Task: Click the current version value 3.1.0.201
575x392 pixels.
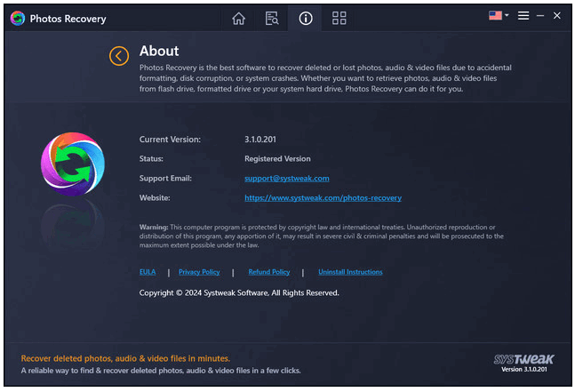Action: [260, 140]
